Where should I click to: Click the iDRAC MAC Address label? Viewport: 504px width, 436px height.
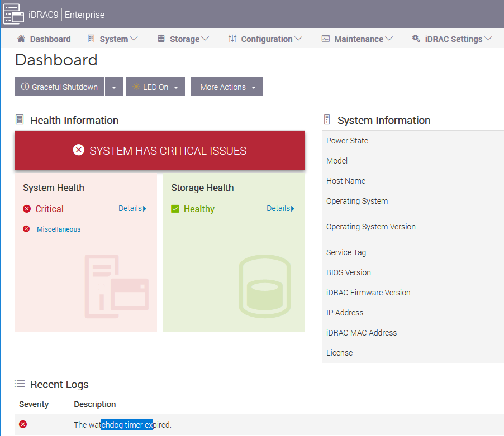[362, 333]
